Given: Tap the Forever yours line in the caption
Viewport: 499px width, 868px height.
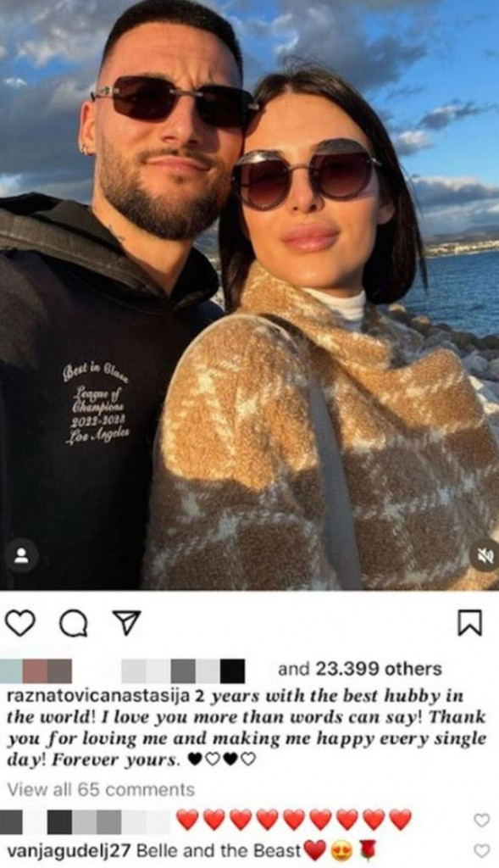Looking at the screenshot, I should 117,760.
